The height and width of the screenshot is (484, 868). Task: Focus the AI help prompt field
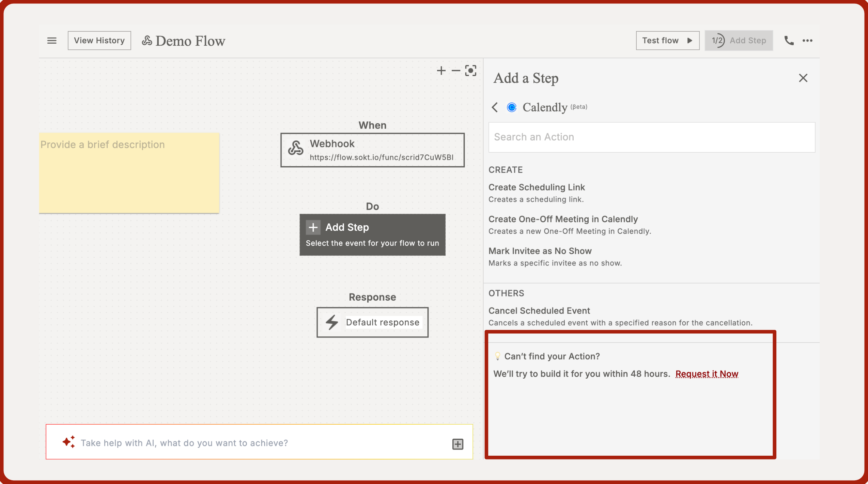pos(259,442)
